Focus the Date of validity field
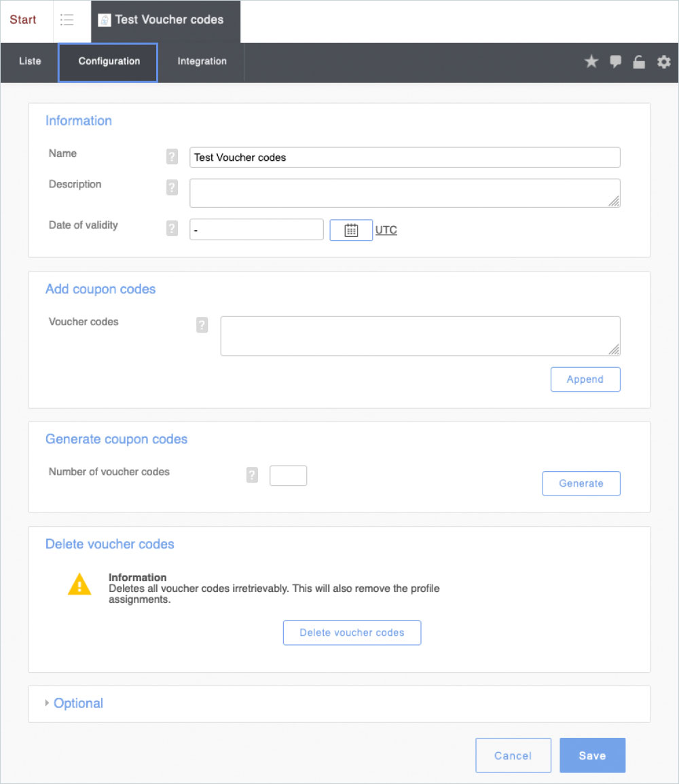The height and width of the screenshot is (784, 679). (x=257, y=229)
